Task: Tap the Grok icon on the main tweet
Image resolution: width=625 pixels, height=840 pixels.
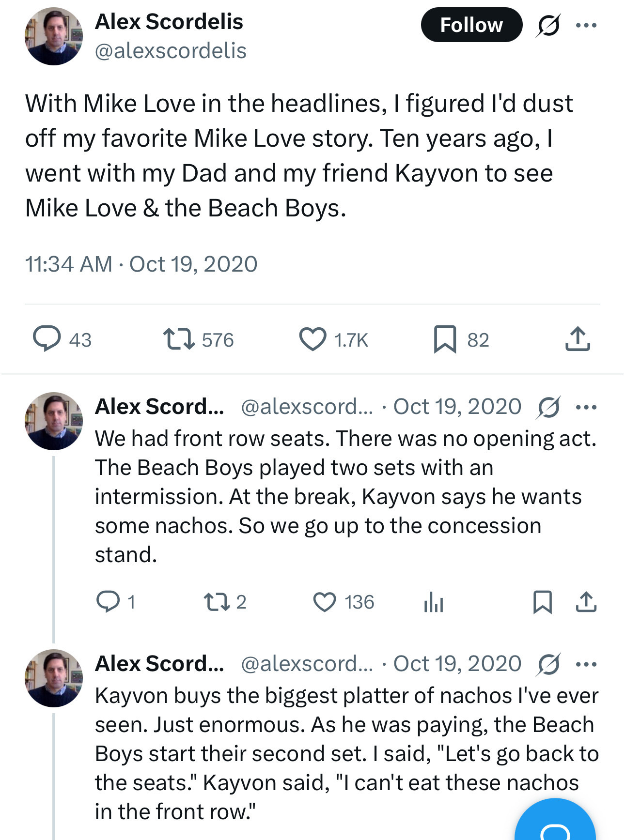Action: coord(548,25)
